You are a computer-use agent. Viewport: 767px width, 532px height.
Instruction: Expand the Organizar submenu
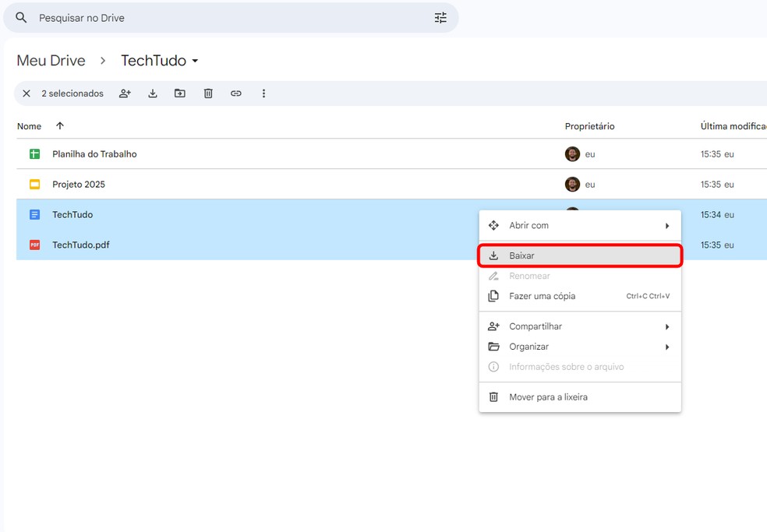pyautogui.click(x=667, y=346)
